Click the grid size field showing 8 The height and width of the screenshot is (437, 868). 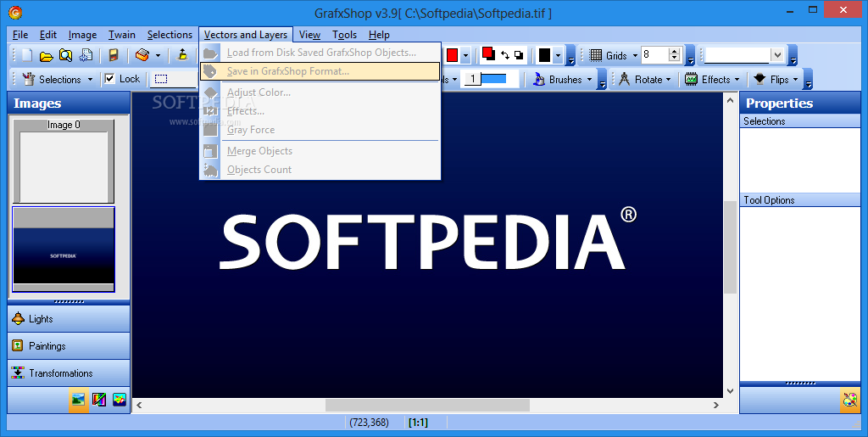[x=655, y=54]
